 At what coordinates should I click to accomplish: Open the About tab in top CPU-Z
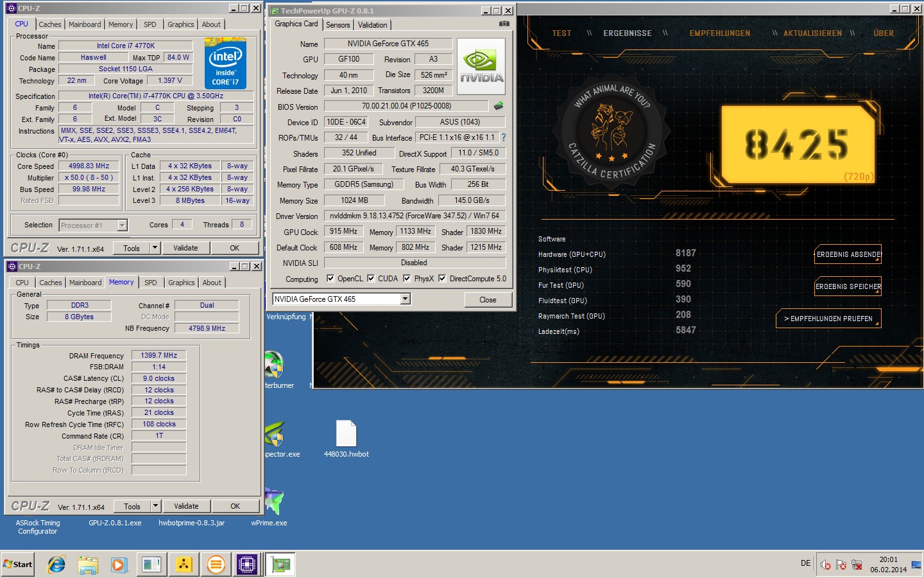pyautogui.click(x=211, y=24)
